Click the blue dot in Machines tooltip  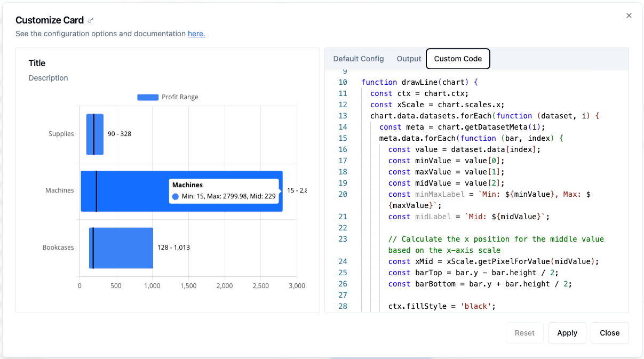(x=176, y=197)
